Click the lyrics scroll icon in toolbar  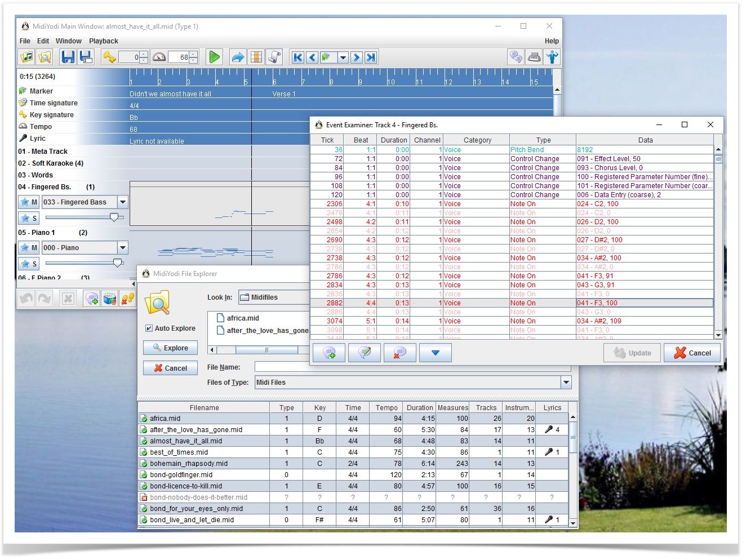click(274, 57)
